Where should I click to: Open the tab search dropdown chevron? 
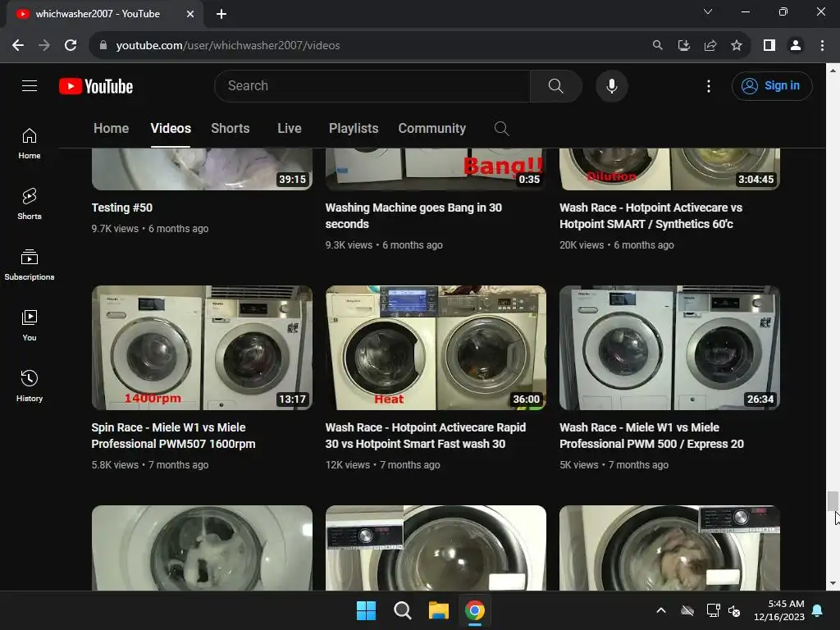click(x=708, y=11)
